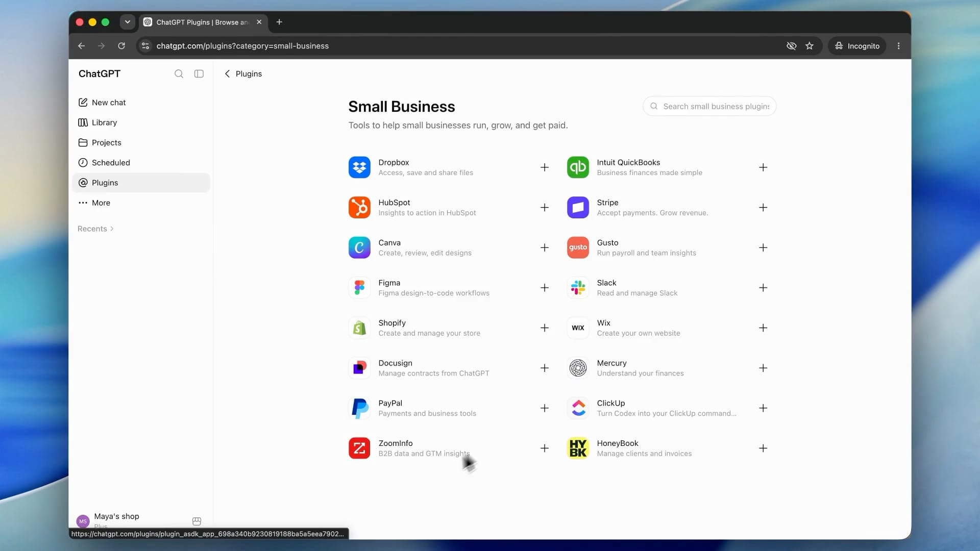
Task: Add the Shopify plugin with plus
Action: 545,328
